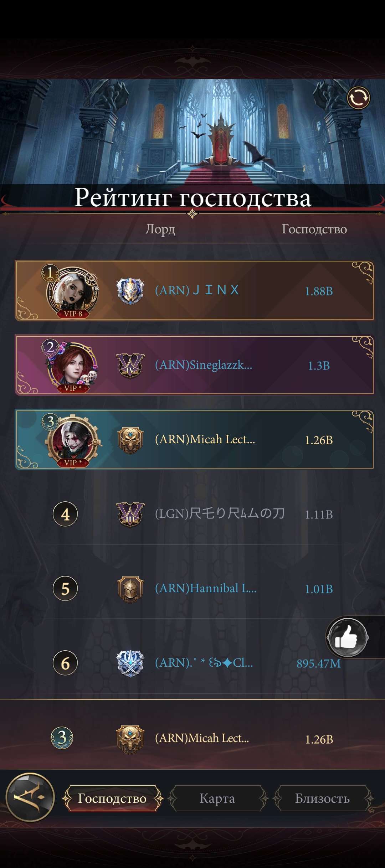This screenshot has height=868, width=385.
Task: Tap Hannibal's bronze helmet badge
Action: click(130, 589)
